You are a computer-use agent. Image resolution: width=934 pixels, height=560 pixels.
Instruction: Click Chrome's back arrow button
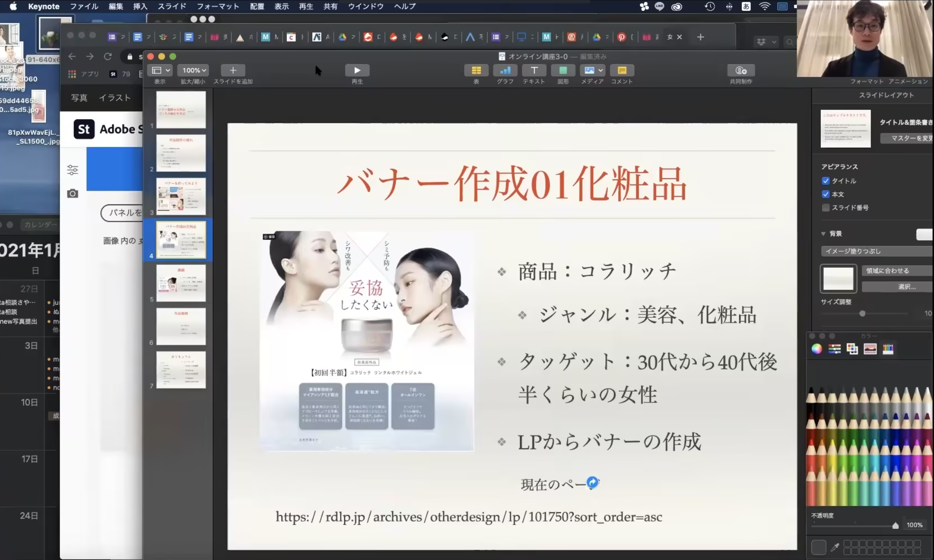pos(72,56)
